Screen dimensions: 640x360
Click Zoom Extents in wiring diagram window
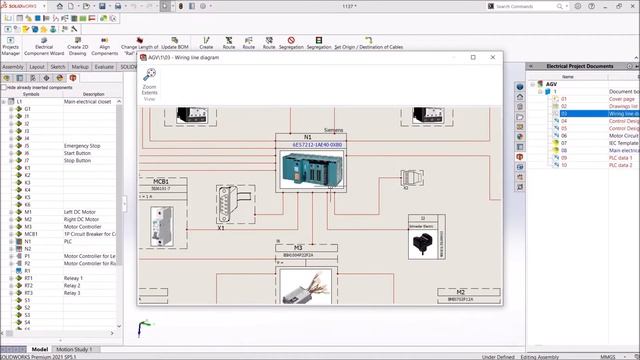pyautogui.click(x=149, y=82)
